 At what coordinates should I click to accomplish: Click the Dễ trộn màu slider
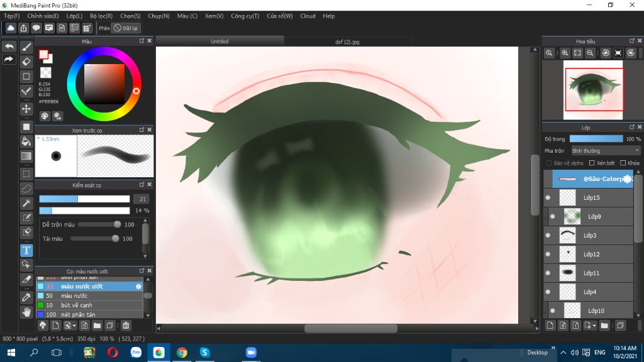[x=99, y=224]
